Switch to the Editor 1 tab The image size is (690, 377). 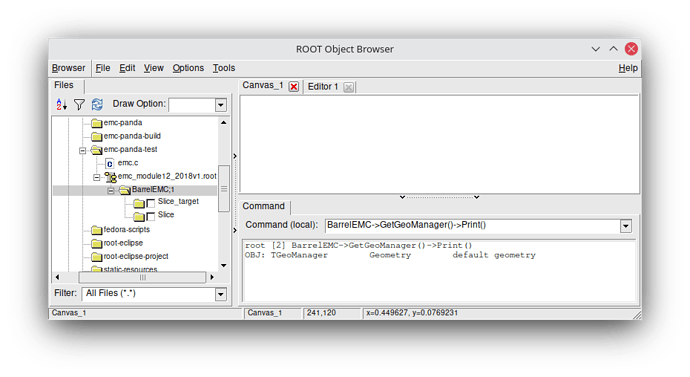323,87
